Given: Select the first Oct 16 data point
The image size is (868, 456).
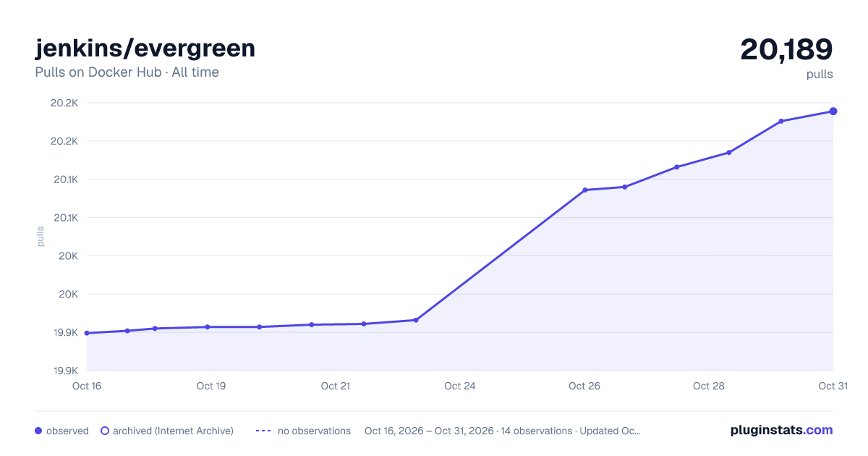Looking at the screenshot, I should (x=87, y=333).
